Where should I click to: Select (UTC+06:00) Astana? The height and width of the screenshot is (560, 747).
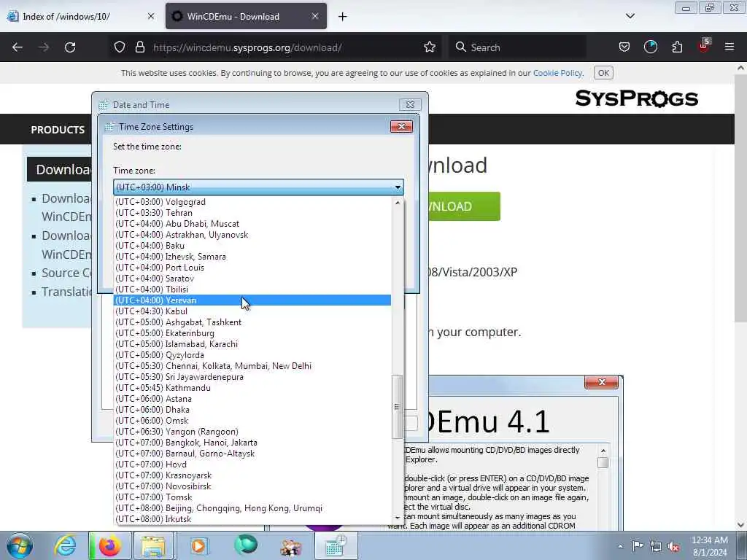[252, 399]
